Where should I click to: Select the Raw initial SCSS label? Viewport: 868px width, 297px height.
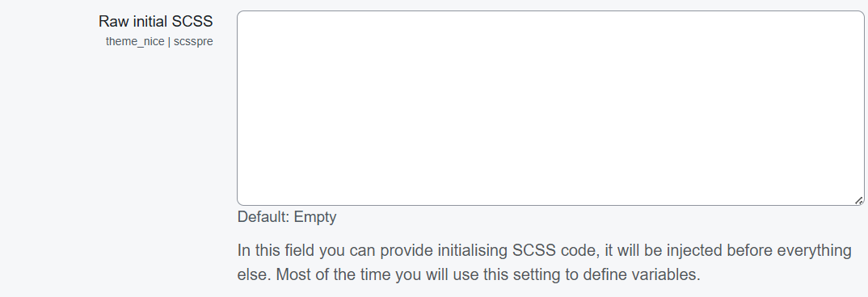tap(155, 21)
